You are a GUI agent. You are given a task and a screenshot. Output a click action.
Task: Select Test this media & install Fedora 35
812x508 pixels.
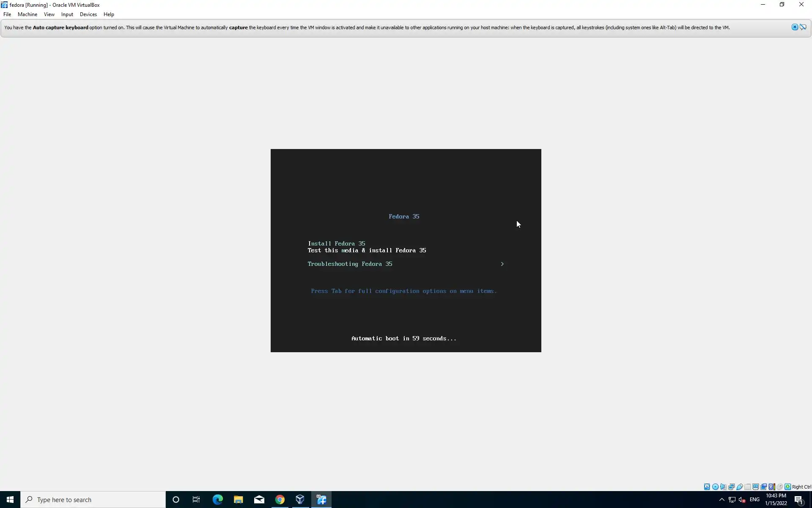[x=367, y=251]
